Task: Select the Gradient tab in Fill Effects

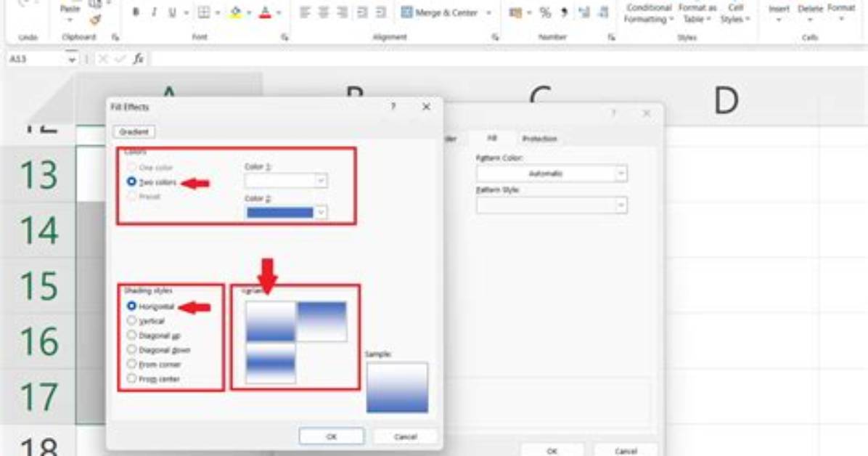Action: 134,132
